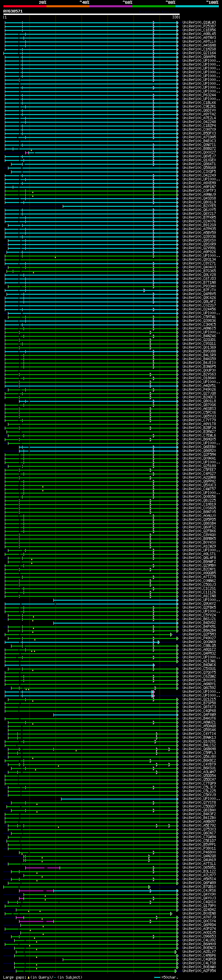Viewport: 222px width, 980px height.
Task: Click the orange ~40% identity legend bar
Action: (68, 6)
